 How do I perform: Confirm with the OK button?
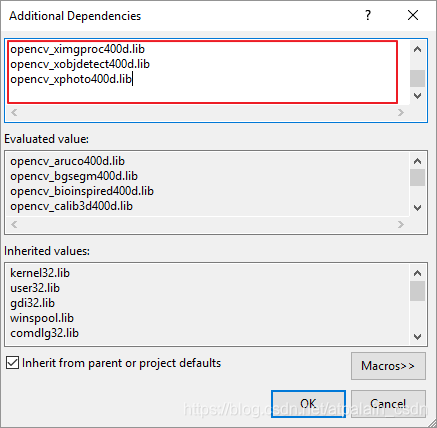(x=308, y=404)
